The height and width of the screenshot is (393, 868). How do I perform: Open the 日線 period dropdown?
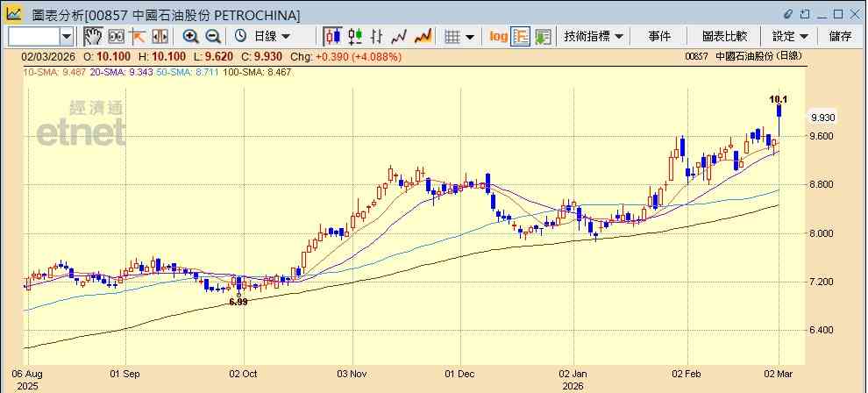tap(272, 37)
